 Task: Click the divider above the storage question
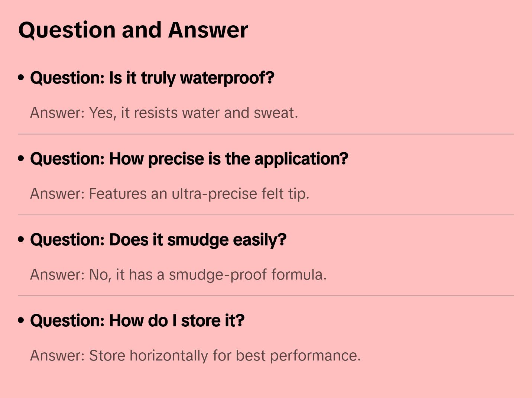coord(266,296)
